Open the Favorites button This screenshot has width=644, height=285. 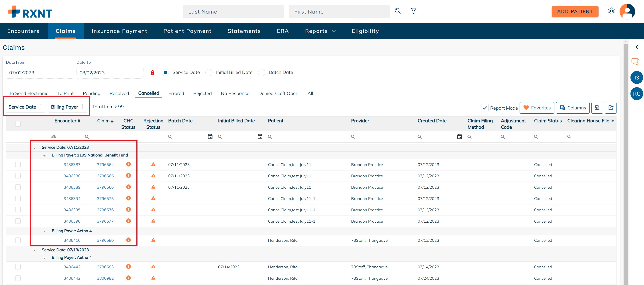pyautogui.click(x=537, y=108)
